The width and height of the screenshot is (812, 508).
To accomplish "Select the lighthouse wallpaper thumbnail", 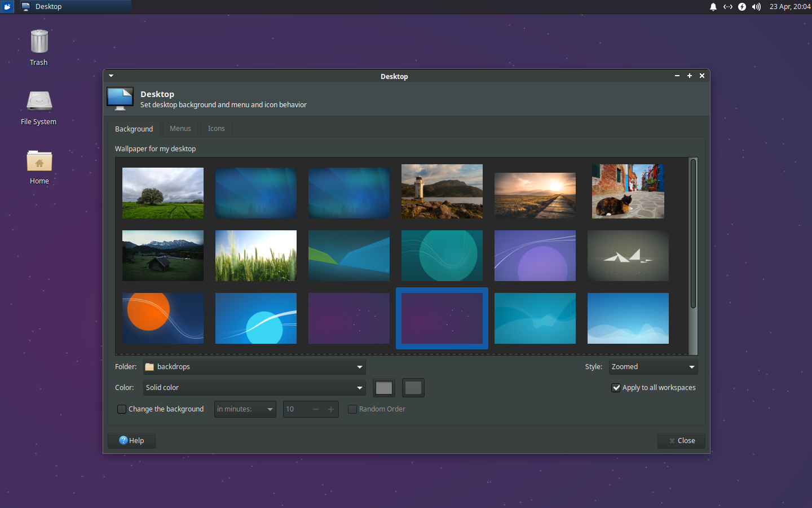I will pyautogui.click(x=442, y=191).
